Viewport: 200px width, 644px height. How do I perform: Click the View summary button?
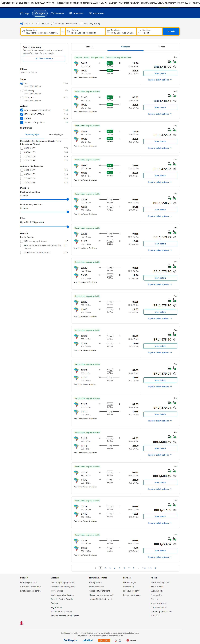44,59
